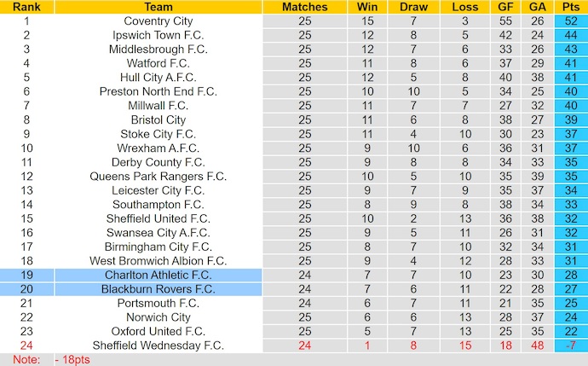
Task: Click the GF column header
Action: point(505,7)
